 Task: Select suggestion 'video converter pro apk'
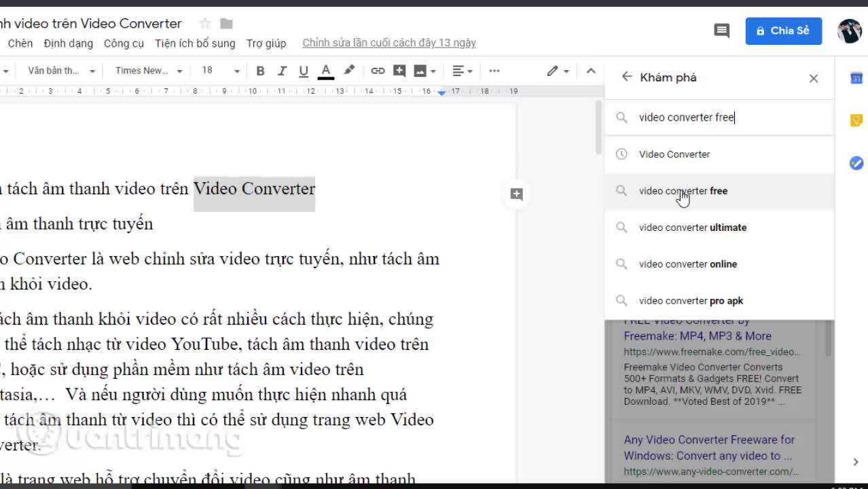(719, 301)
